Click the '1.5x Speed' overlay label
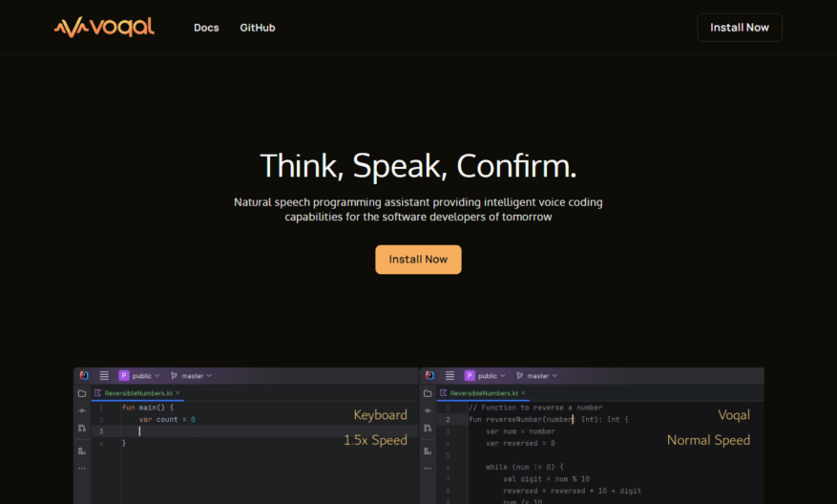Screen dimensions: 837x504 375,440
